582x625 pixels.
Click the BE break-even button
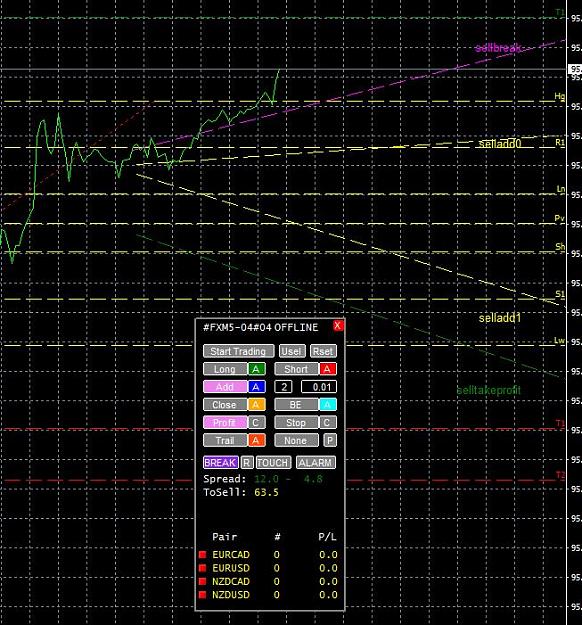click(296, 405)
